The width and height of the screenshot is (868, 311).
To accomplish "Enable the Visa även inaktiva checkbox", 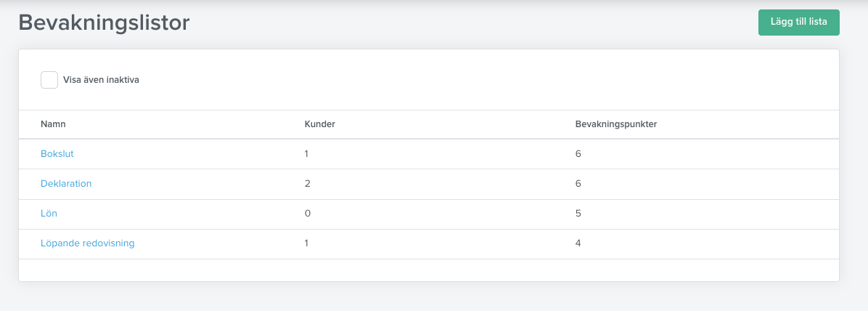I will 49,80.
